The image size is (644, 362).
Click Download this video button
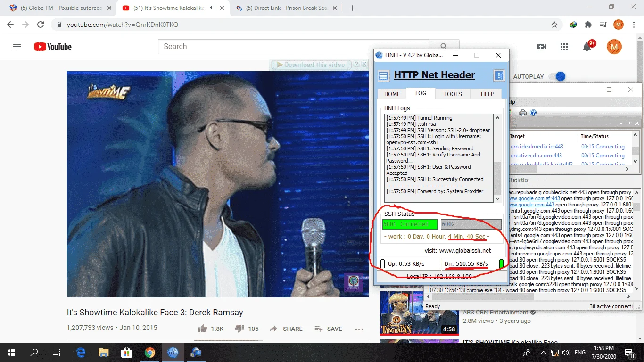(311, 65)
